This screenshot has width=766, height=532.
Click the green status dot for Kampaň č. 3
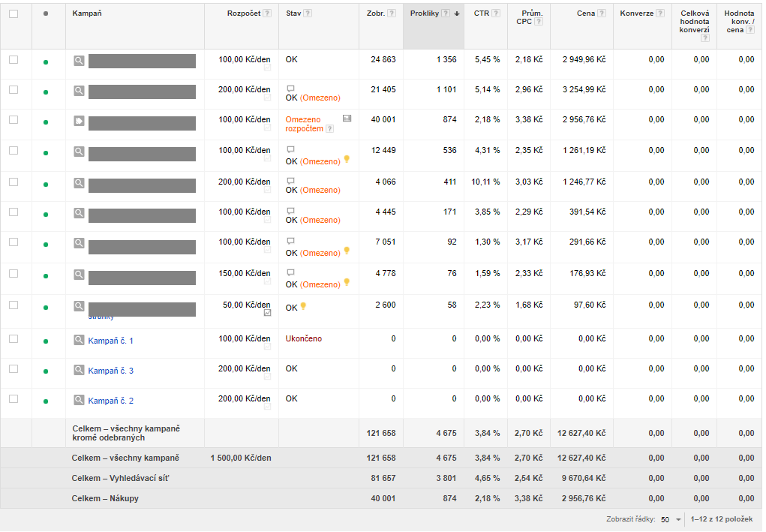46,371
